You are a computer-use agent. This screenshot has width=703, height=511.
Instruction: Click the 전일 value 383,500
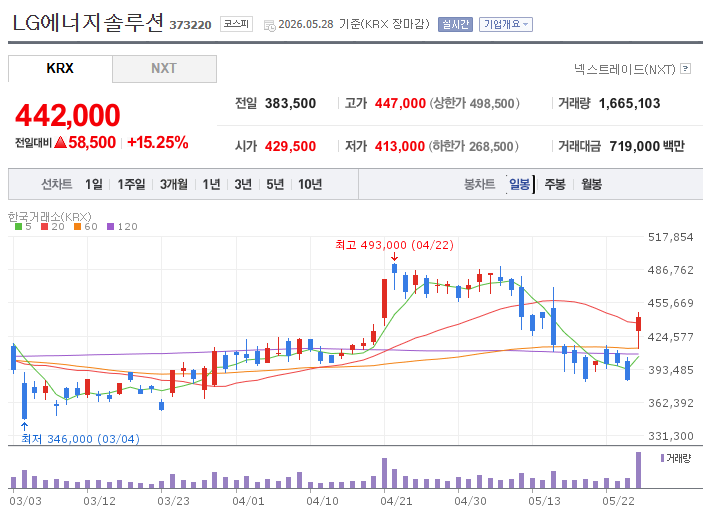[290, 104]
